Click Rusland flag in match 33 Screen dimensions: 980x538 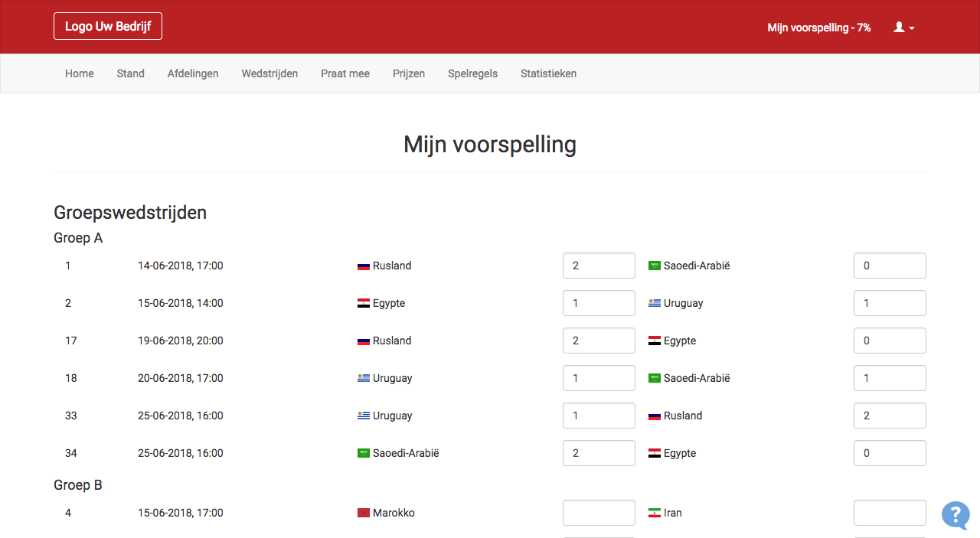point(655,416)
